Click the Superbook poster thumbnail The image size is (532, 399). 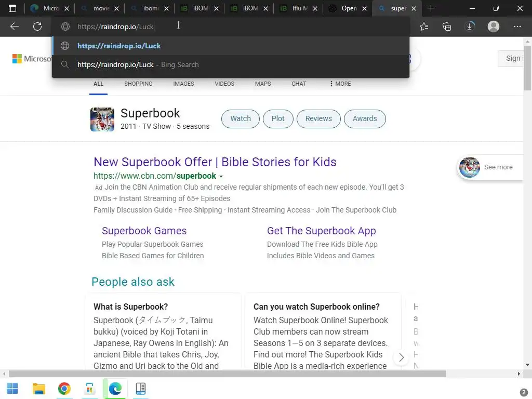coord(102,119)
